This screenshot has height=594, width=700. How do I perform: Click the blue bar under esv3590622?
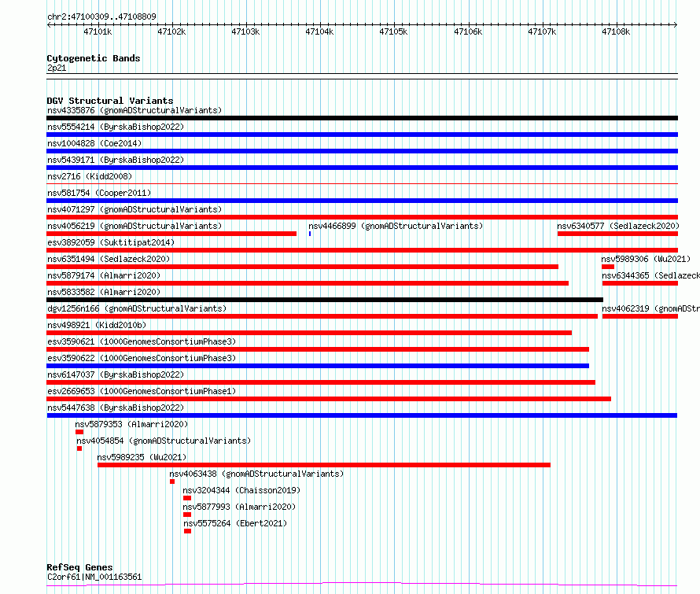click(318, 366)
